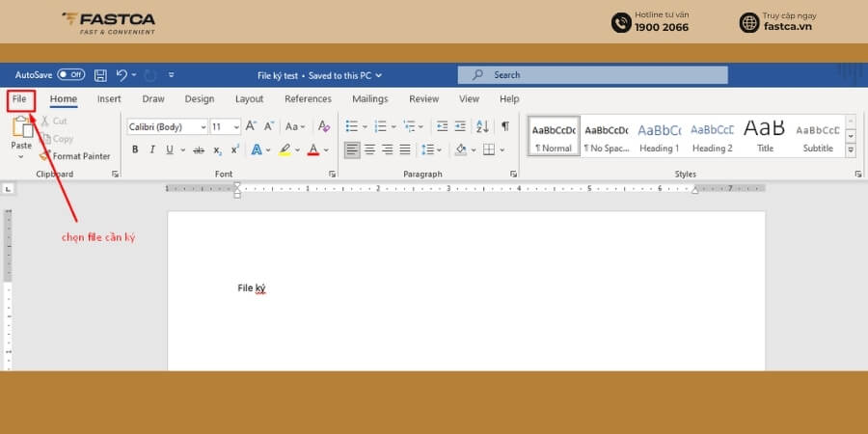The width and height of the screenshot is (868, 434).
Task: Switch to the Insert ribbon tab
Action: [109, 99]
